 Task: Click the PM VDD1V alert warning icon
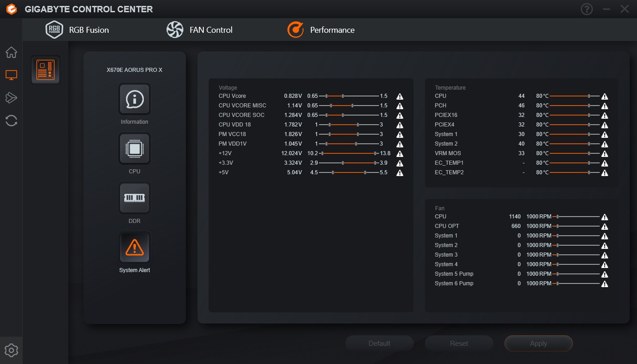tap(399, 144)
